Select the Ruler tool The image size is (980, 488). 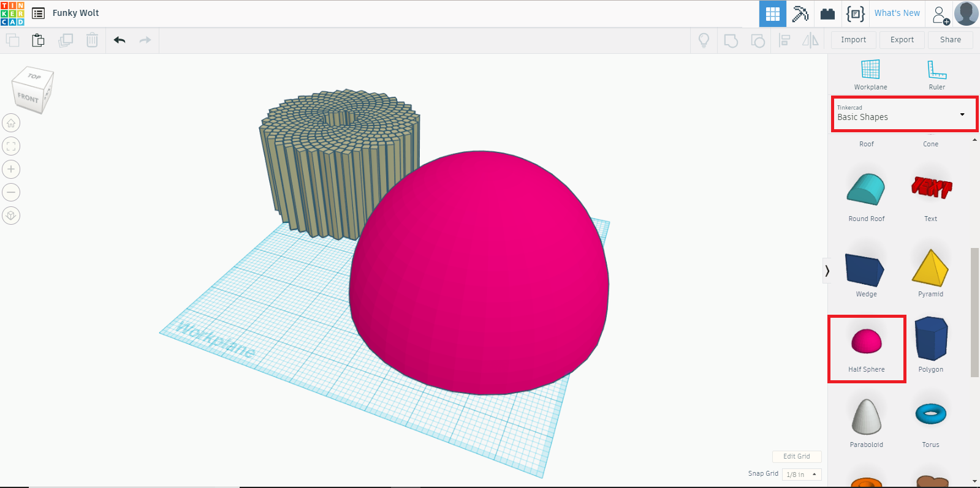tap(936, 75)
